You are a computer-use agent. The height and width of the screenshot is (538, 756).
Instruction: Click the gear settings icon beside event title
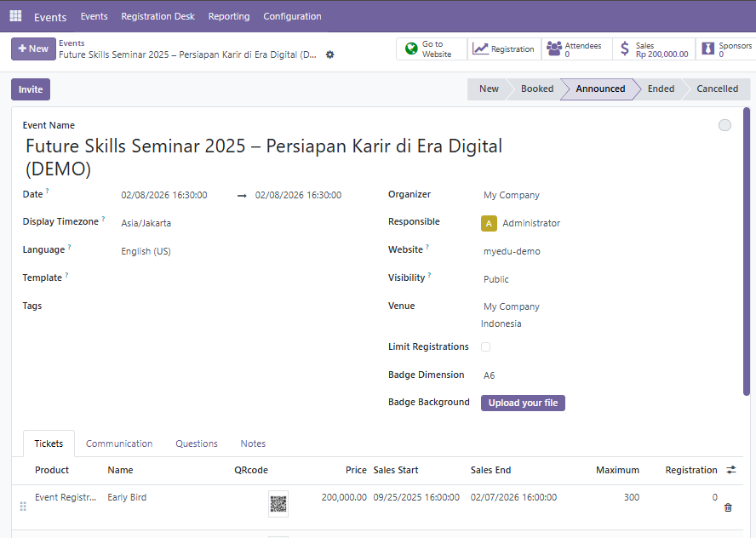point(330,54)
